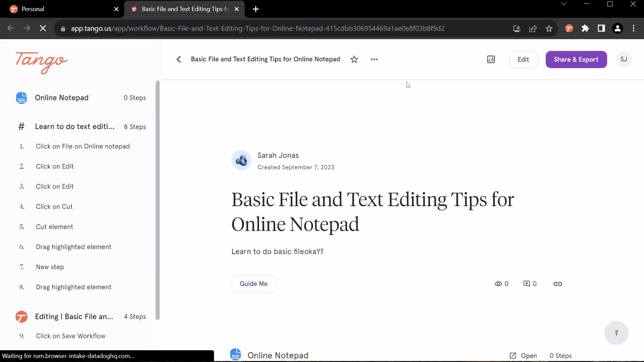This screenshot has height=362, width=644.
Task: Bookmark this page with the star
Action: 549,28
